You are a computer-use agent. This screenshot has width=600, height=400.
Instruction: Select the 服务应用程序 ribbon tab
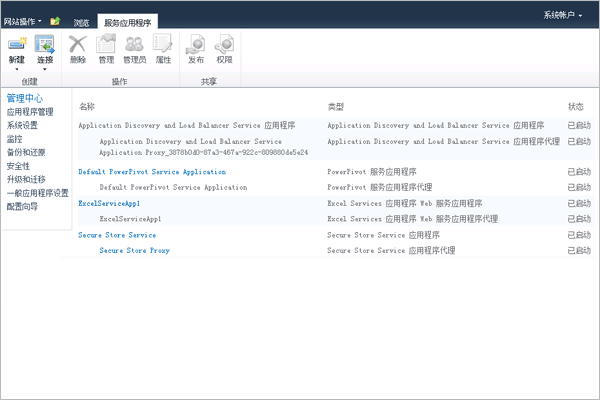pos(127,23)
